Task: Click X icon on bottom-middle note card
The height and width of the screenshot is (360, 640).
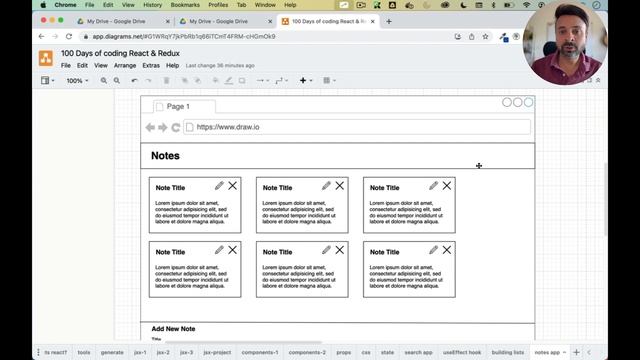Action: (x=340, y=250)
